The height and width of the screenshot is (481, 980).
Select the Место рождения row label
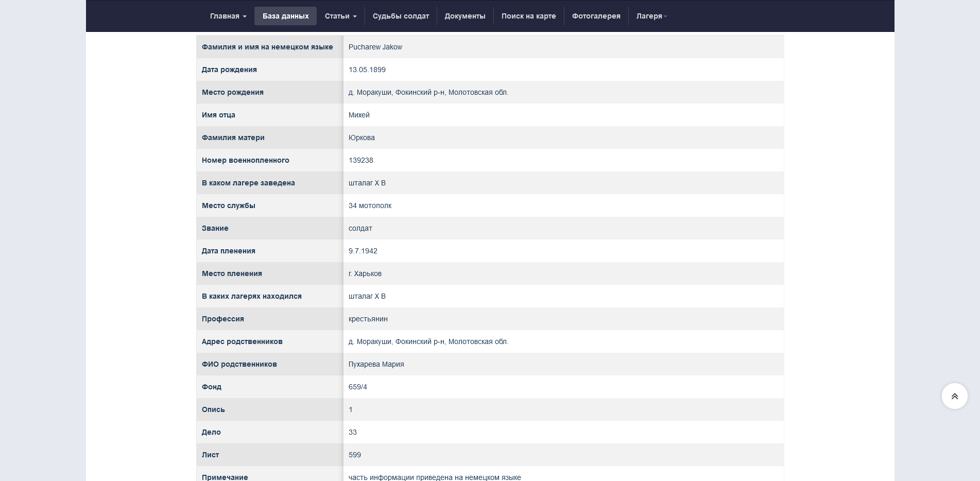[x=232, y=92]
